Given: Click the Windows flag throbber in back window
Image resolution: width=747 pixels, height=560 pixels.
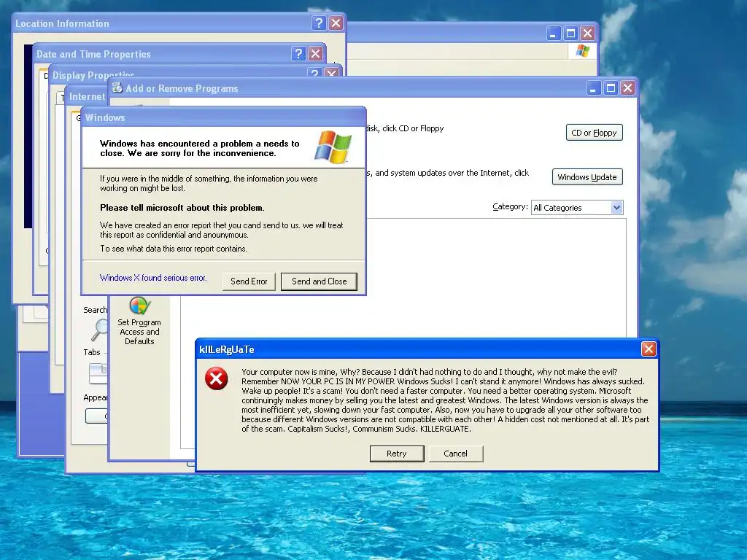Looking at the screenshot, I should click(x=582, y=51).
